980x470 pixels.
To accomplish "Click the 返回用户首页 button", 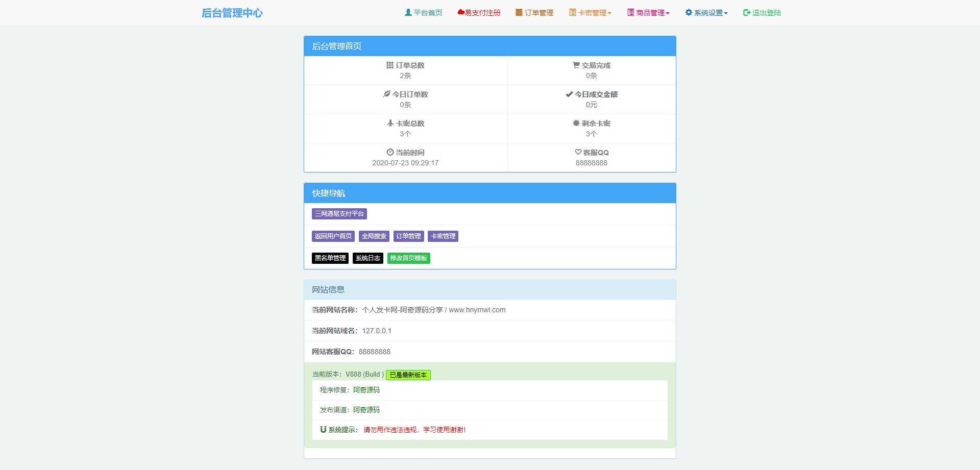I will point(333,236).
